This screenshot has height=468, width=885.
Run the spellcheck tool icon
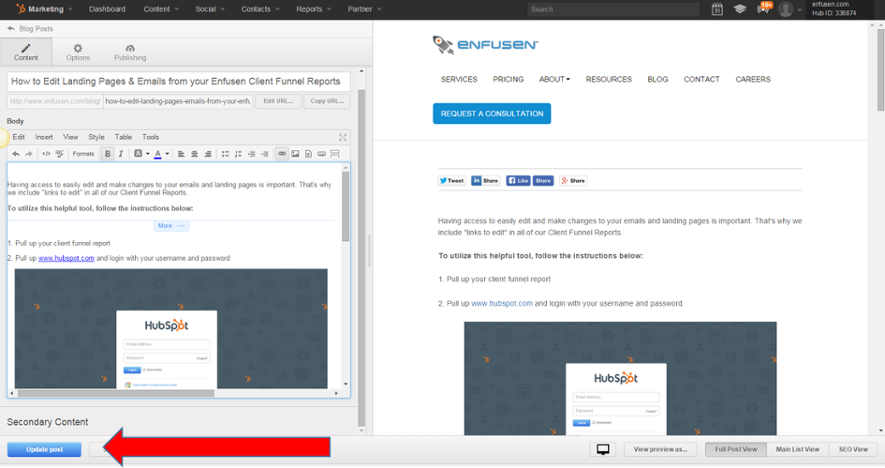pyautogui.click(x=59, y=154)
